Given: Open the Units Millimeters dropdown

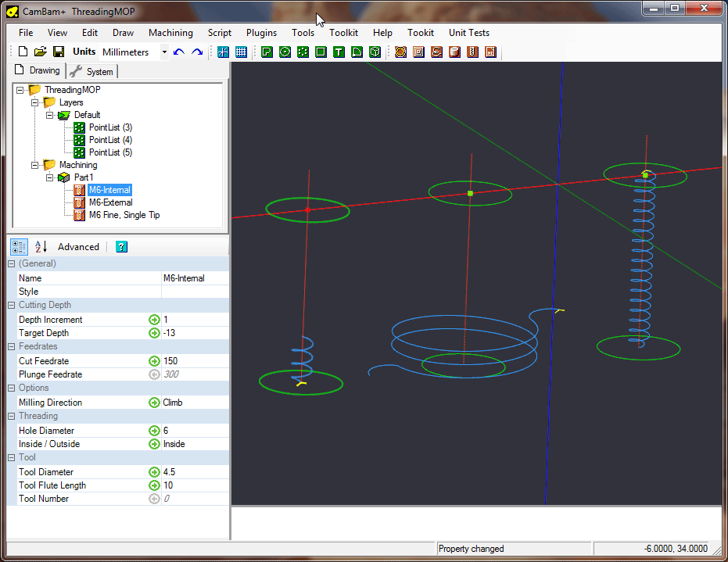Looking at the screenshot, I should click(x=164, y=52).
